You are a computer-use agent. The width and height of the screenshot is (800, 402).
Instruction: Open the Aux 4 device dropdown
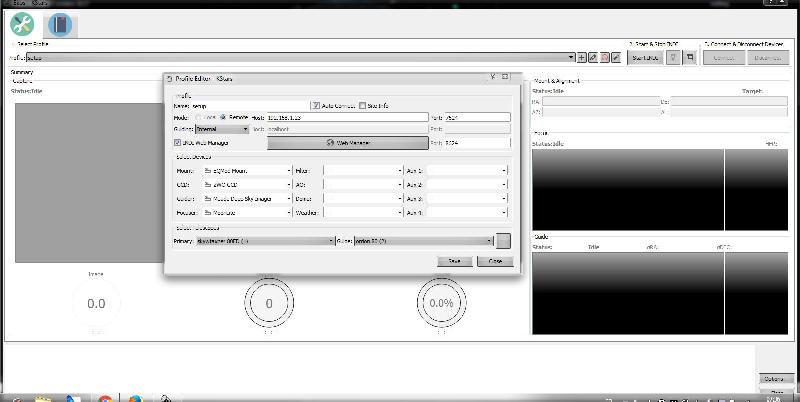pos(467,213)
